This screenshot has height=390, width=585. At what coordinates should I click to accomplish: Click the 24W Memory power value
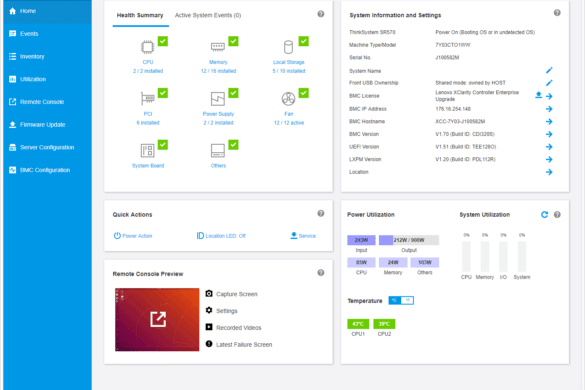pyautogui.click(x=393, y=262)
